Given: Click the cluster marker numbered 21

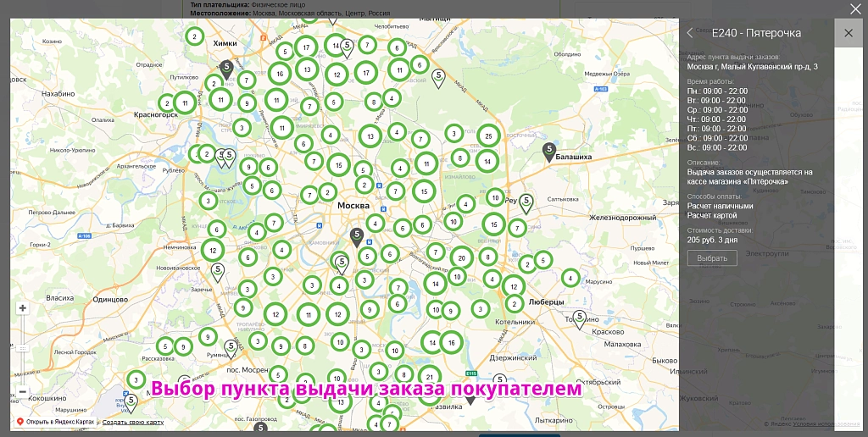Looking at the screenshot, I should (430, 377).
